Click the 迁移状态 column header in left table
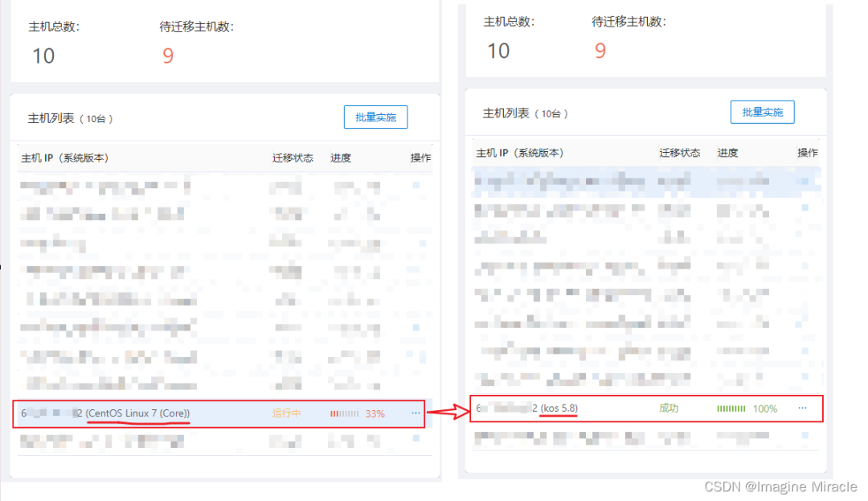The height and width of the screenshot is (501, 868). click(x=293, y=158)
